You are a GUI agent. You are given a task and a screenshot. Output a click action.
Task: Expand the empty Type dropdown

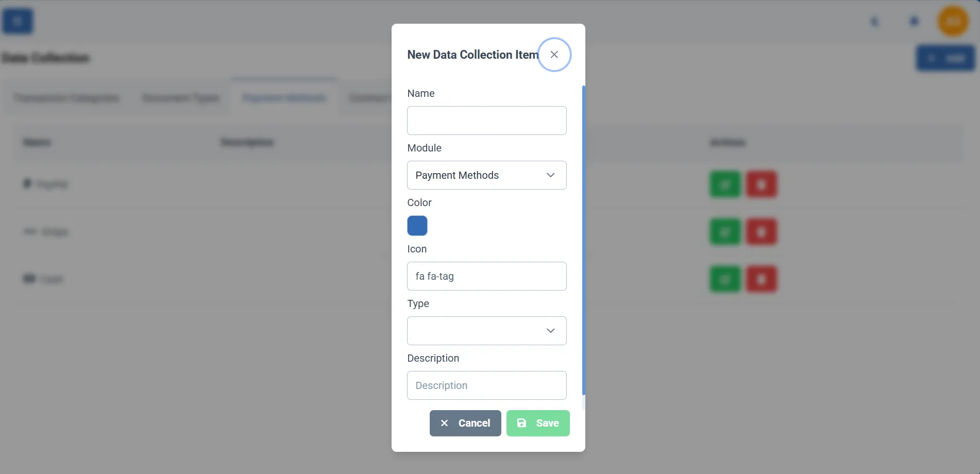[486, 330]
